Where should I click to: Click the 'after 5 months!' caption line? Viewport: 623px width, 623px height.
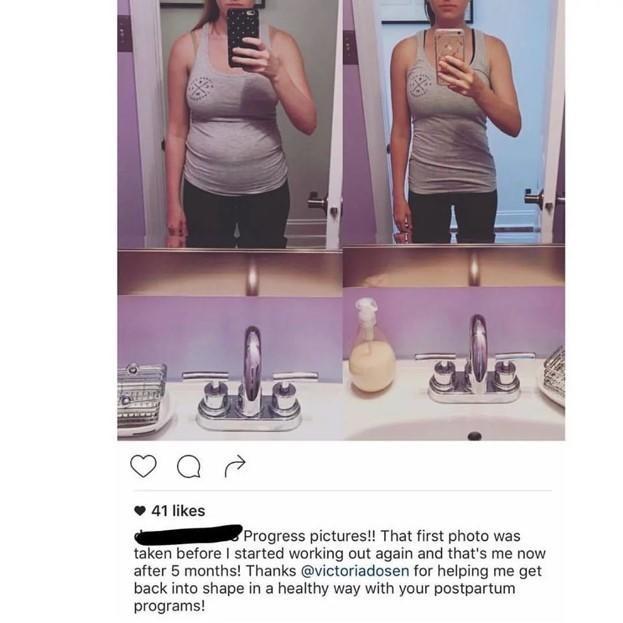187,571
